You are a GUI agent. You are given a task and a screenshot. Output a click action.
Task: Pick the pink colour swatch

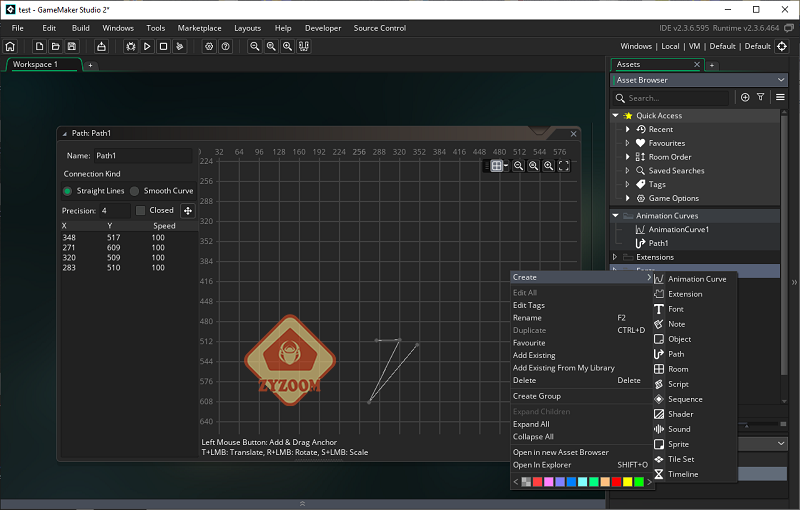point(548,482)
